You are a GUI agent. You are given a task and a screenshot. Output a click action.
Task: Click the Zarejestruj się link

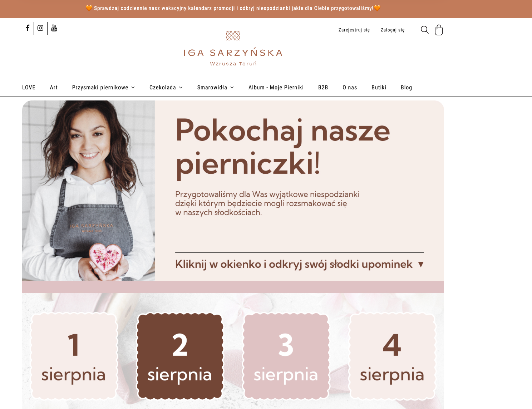(x=354, y=30)
